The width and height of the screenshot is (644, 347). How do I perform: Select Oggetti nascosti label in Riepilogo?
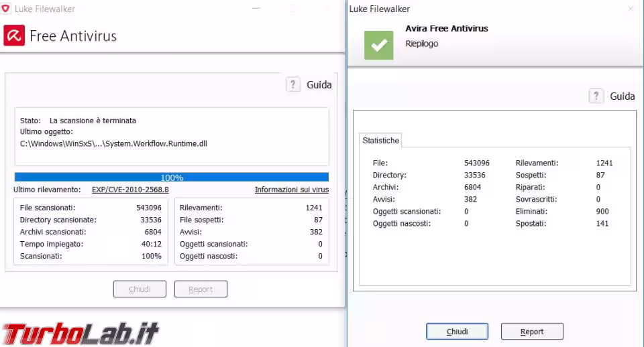(402, 224)
